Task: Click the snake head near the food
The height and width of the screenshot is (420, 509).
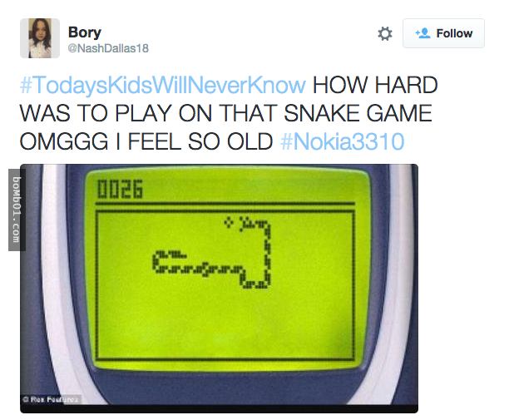Action: point(245,224)
